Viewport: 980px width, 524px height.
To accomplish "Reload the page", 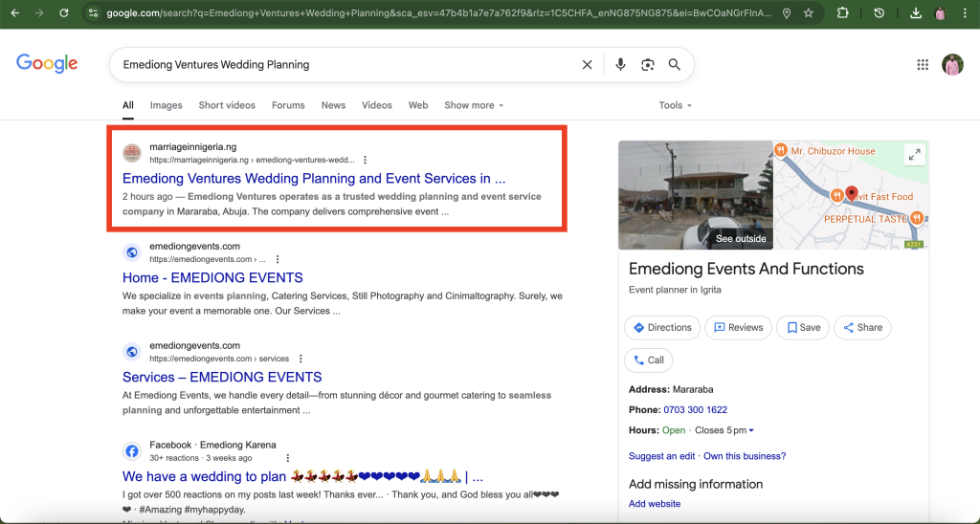I will (64, 13).
